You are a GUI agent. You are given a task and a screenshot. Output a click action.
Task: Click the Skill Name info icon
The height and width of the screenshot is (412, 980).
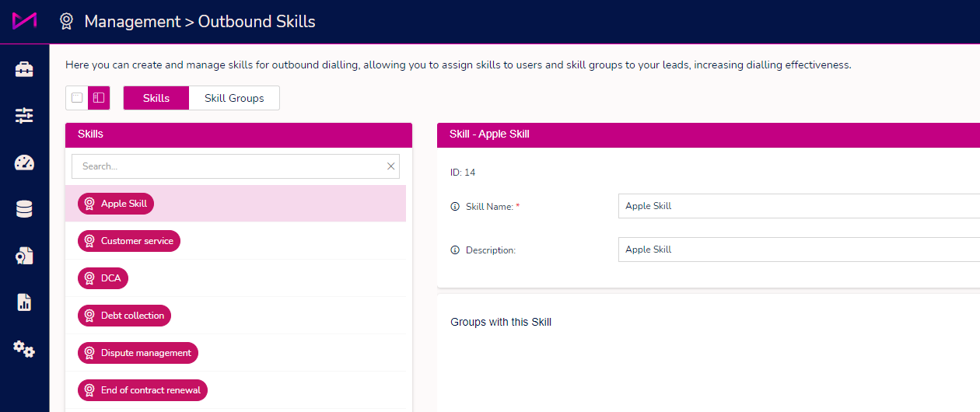[455, 207]
